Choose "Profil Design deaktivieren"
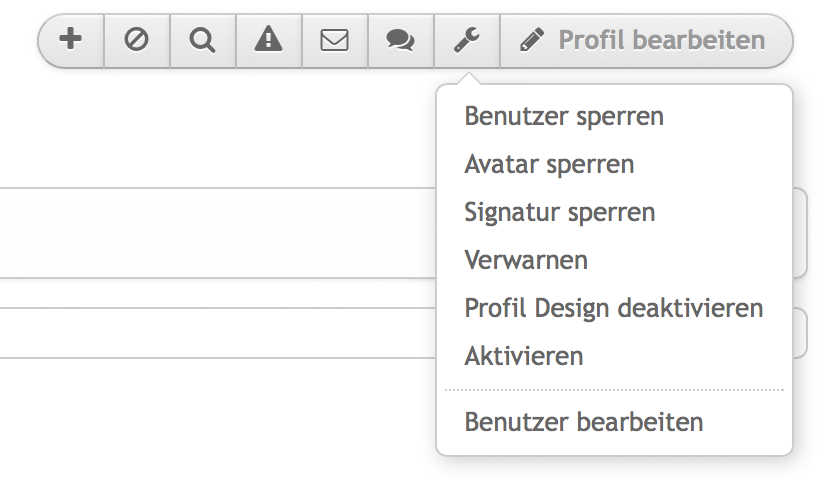The image size is (830, 486). click(613, 308)
